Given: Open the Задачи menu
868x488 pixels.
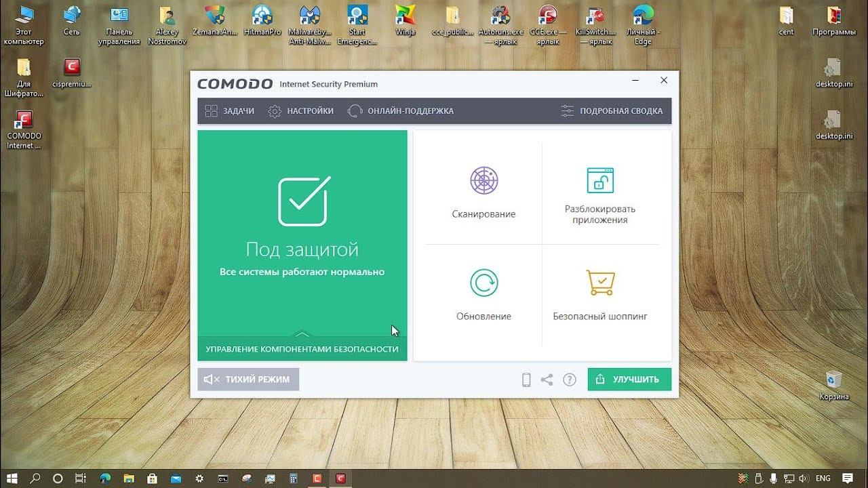Looking at the screenshot, I should [230, 110].
